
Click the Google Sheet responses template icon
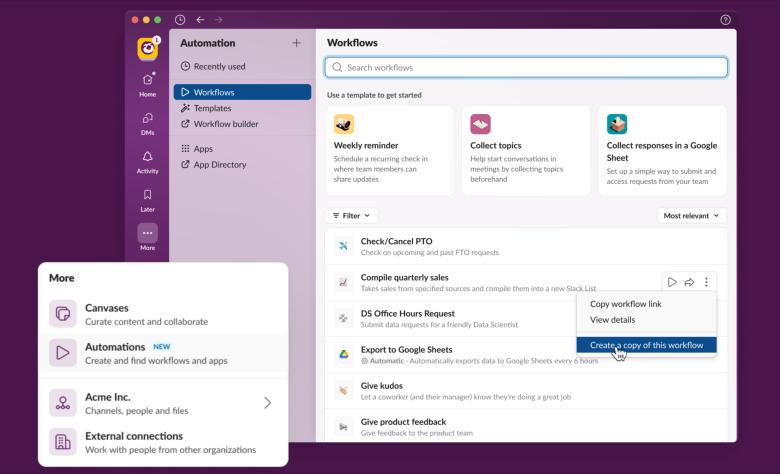coord(617,124)
